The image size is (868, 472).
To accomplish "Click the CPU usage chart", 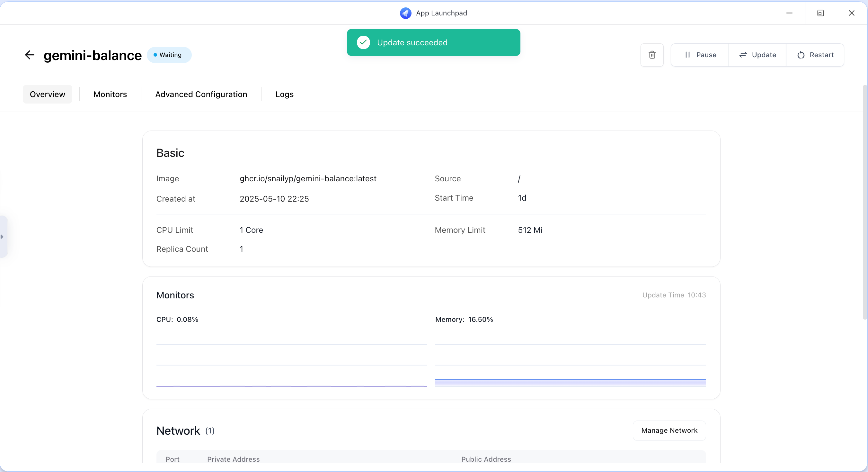I will tap(291, 364).
